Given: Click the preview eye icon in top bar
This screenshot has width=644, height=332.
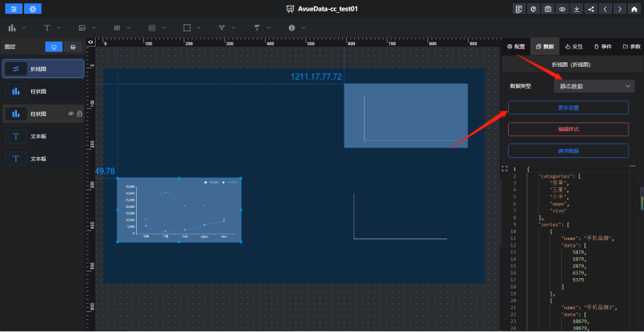Looking at the screenshot, I should coord(563,9).
